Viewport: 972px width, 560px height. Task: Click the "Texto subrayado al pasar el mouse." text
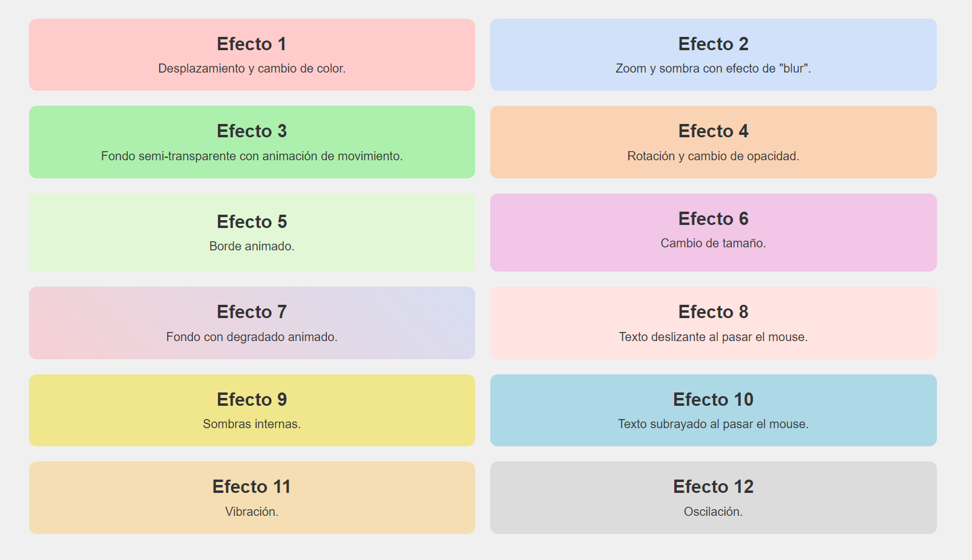714,424
